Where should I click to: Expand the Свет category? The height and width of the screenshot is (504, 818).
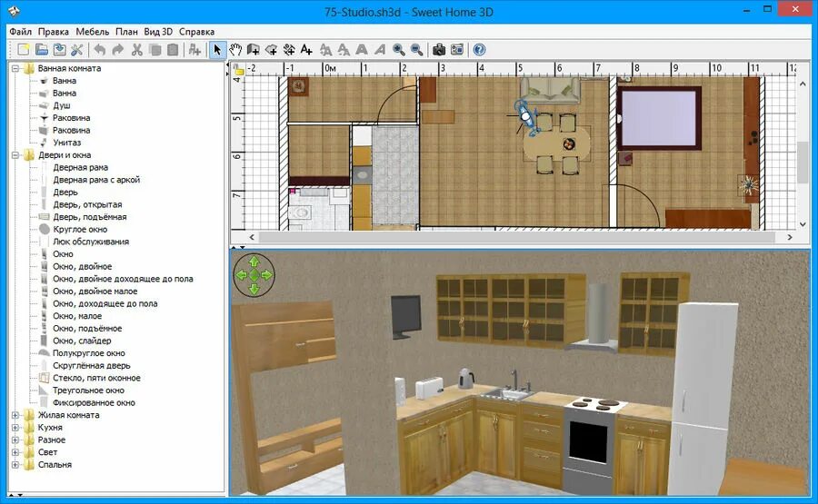pos(15,452)
